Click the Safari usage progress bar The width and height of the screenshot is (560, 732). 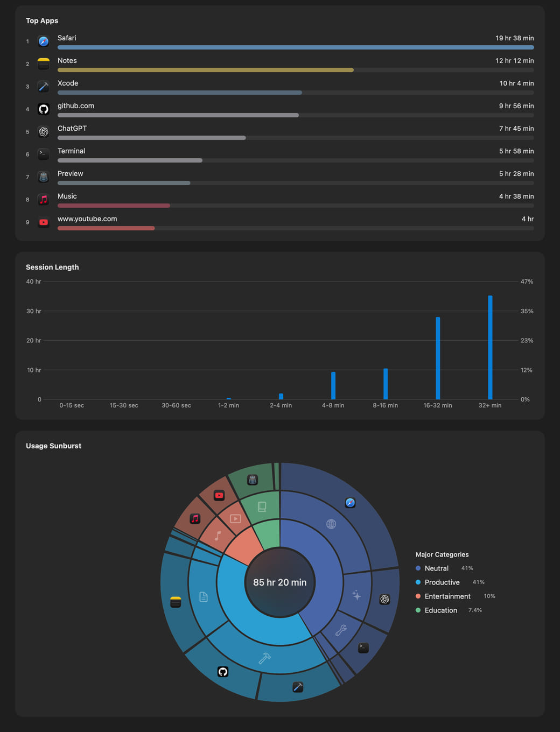pos(296,47)
